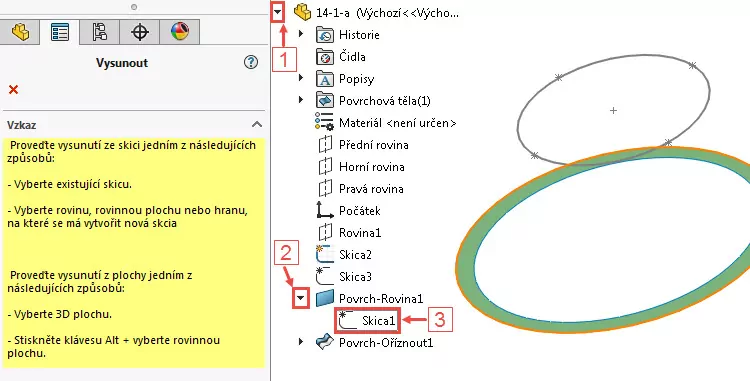Click the Povrch-Oříznout1 trim surface icon
The image size is (750, 381).
point(325,342)
